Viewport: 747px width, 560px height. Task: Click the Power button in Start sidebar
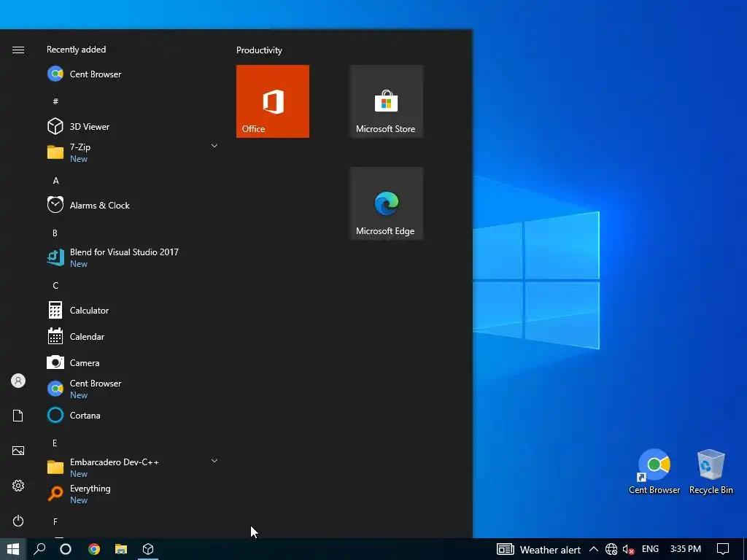tap(18, 521)
